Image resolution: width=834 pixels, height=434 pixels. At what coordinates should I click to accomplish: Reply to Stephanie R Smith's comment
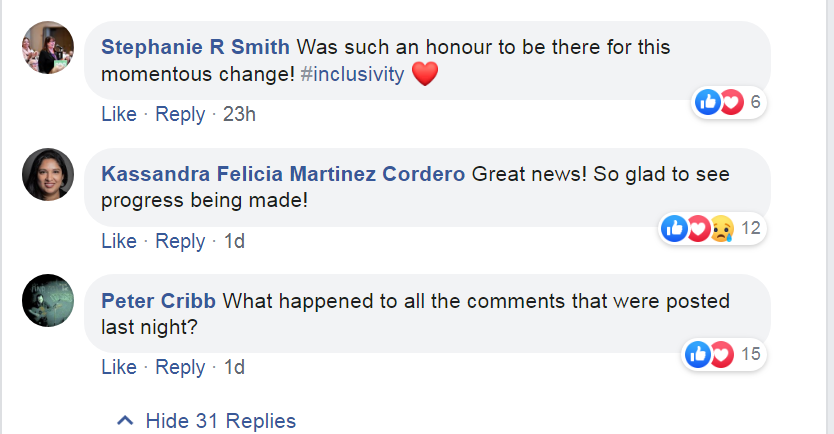[x=180, y=114]
